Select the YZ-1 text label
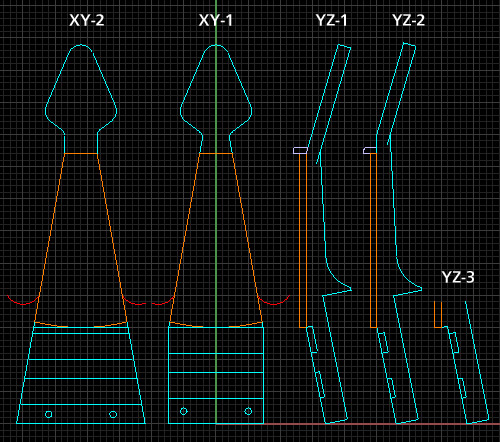Viewport: 500px width, 442px height. (x=331, y=20)
